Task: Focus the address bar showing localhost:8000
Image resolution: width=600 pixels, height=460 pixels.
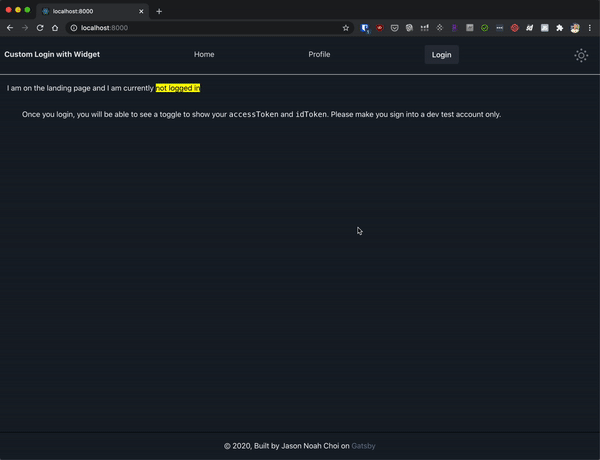Action: pos(210,28)
